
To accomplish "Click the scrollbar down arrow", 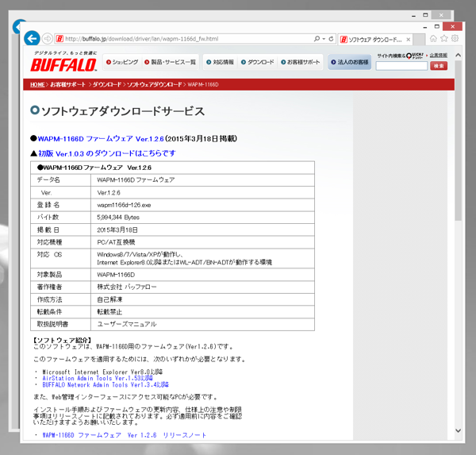I will pos(458,430).
